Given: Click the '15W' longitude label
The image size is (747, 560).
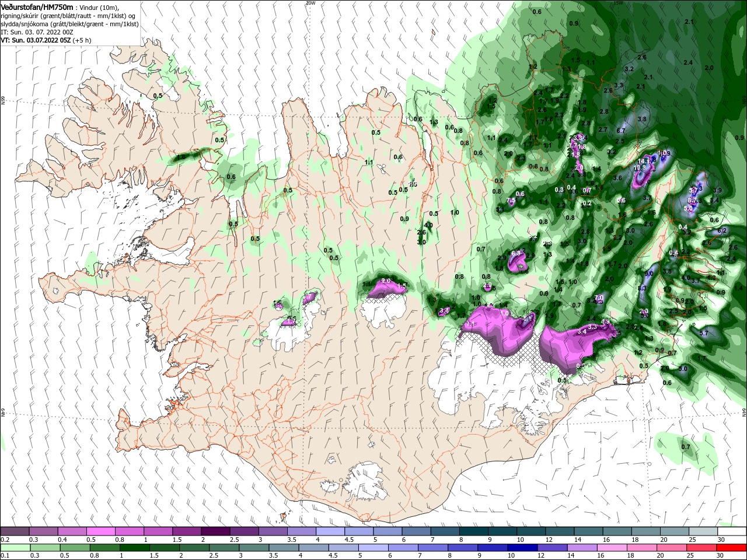Looking at the screenshot, I should pos(618,2).
